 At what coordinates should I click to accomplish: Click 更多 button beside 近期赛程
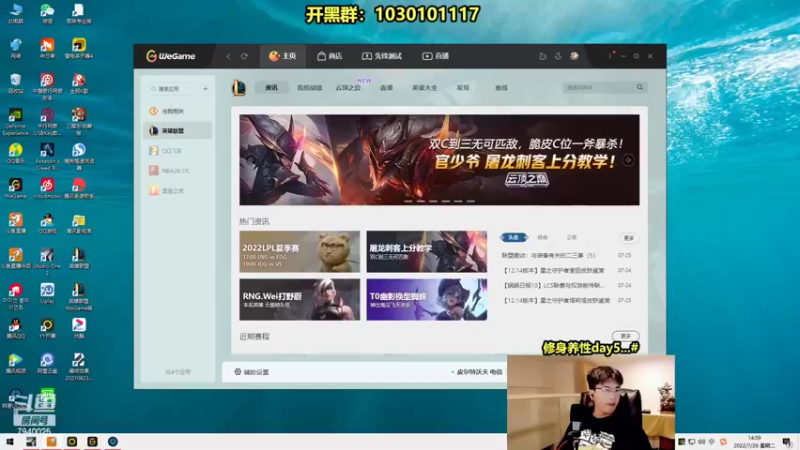point(626,336)
